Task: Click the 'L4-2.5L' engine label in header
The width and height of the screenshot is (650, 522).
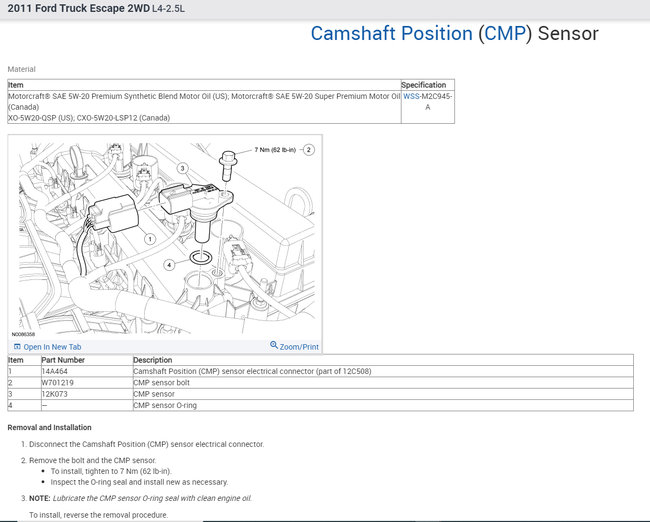Action: (x=168, y=9)
